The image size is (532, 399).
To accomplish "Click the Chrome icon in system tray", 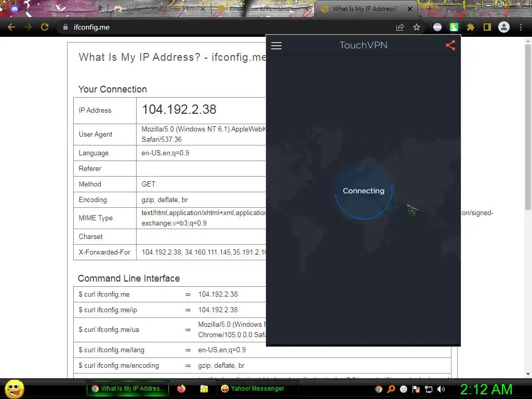I will click(379, 389).
